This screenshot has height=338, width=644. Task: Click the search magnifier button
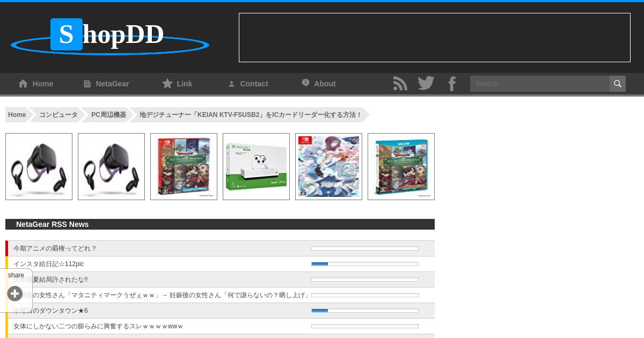point(618,84)
